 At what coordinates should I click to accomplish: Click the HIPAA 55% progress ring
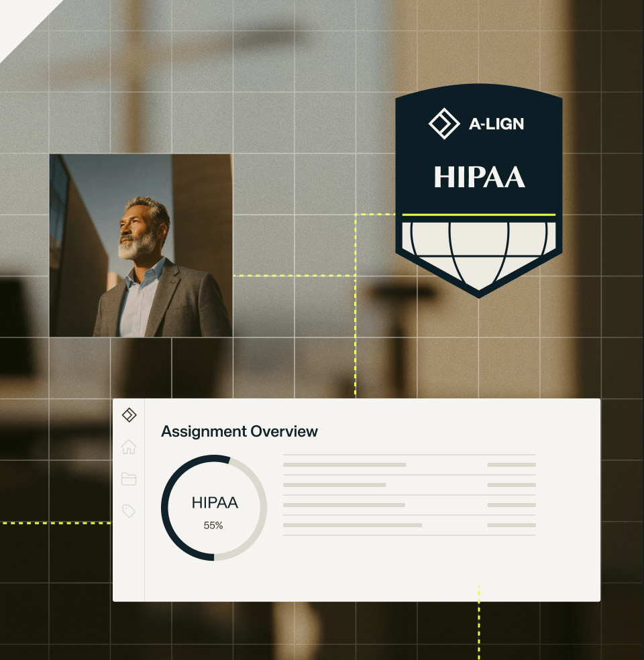point(214,508)
